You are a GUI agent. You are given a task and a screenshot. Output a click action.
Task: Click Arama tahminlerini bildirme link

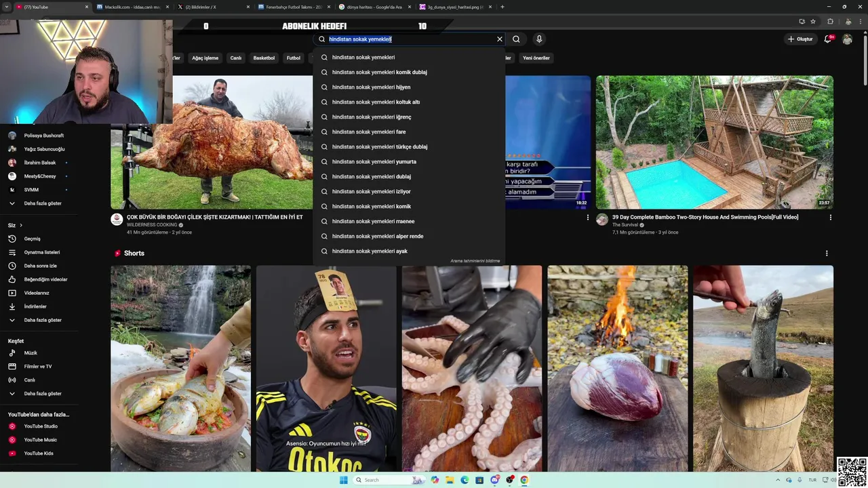475,261
